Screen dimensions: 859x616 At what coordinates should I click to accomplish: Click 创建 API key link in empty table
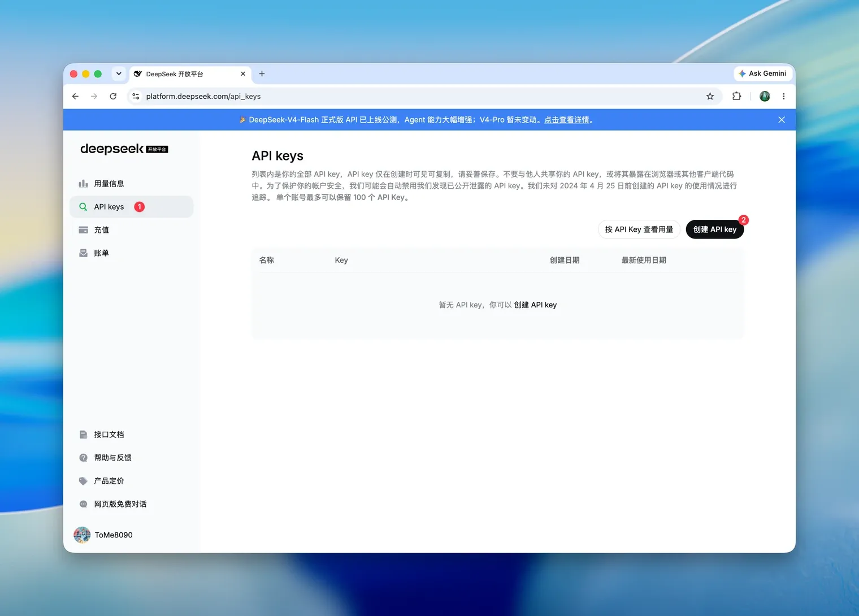click(x=535, y=305)
